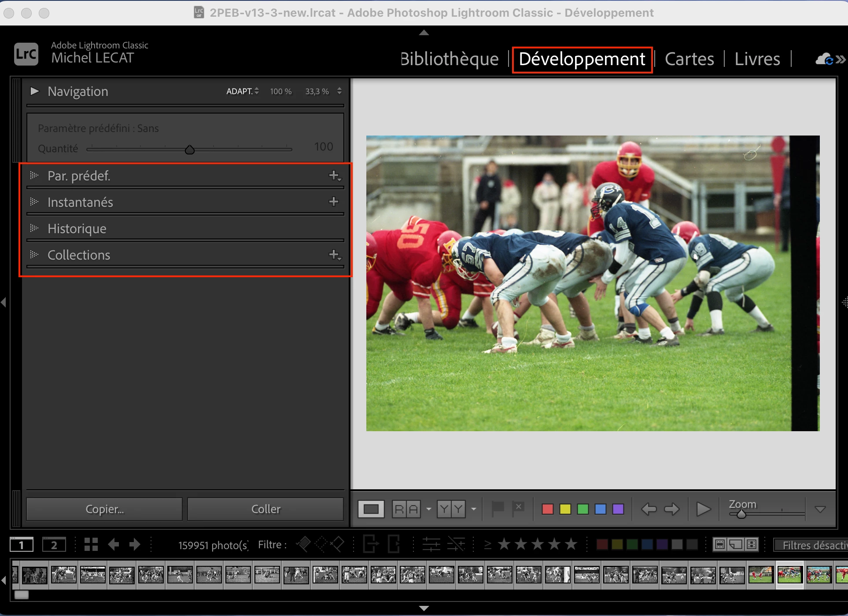Switch to secondary display window 2
The height and width of the screenshot is (616, 848).
click(x=54, y=545)
